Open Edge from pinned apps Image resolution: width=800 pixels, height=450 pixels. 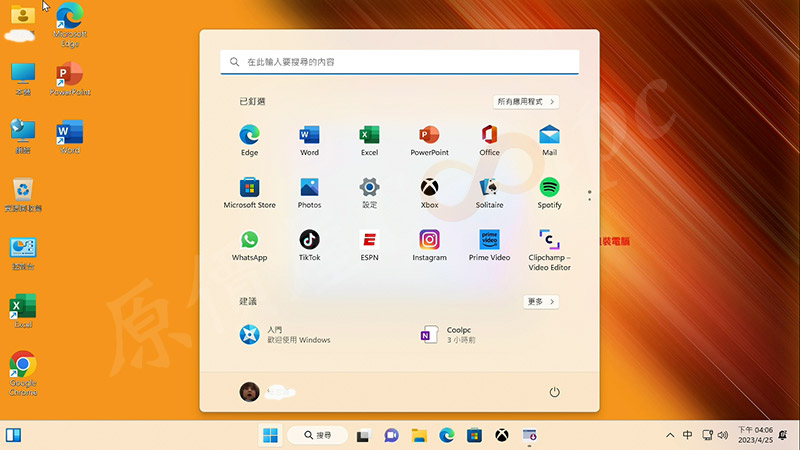(249, 140)
